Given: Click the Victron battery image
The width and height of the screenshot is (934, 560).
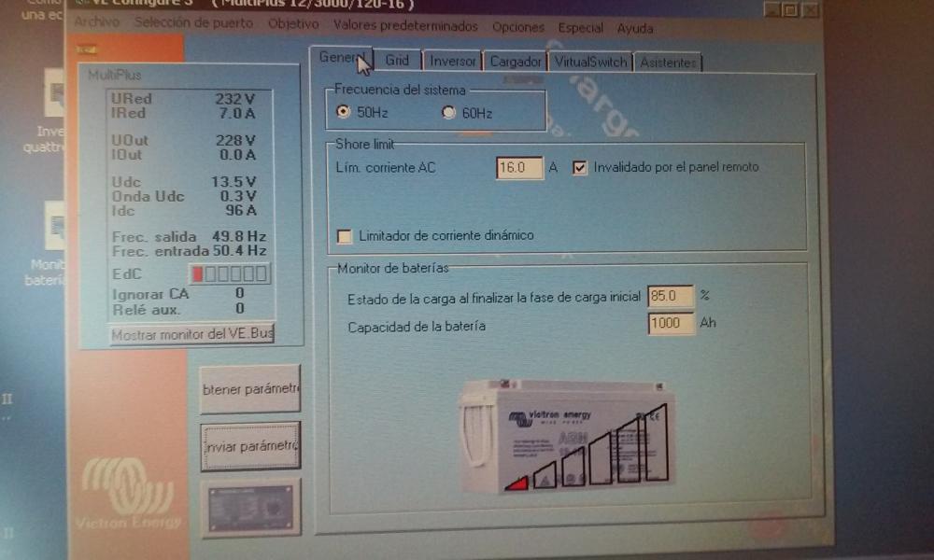Looking at the screenshot, I should [566, 438].
